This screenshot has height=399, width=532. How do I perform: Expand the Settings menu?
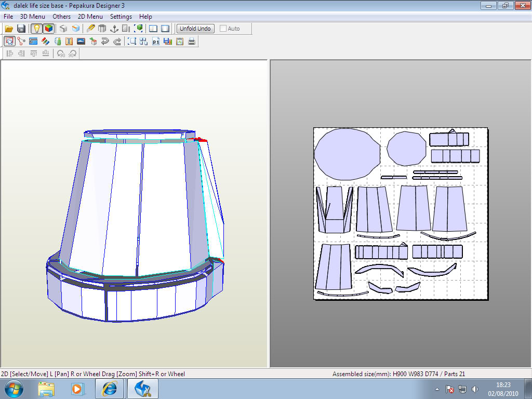point(121,17)
